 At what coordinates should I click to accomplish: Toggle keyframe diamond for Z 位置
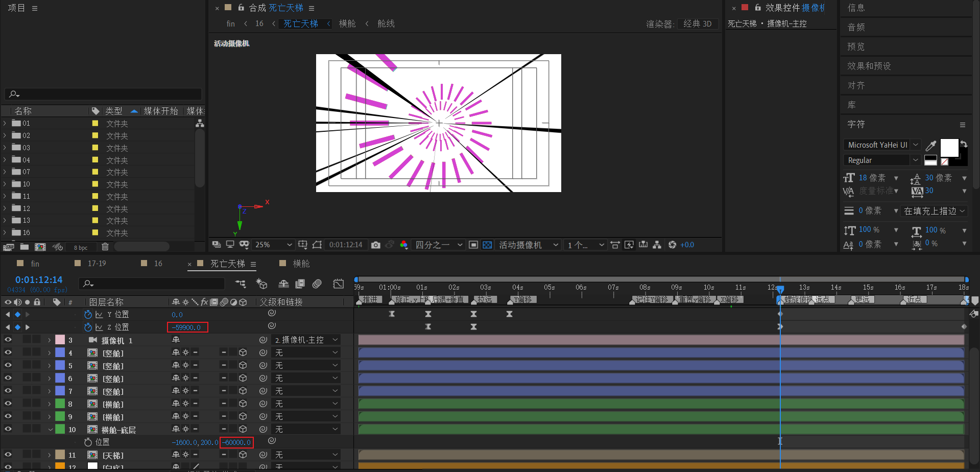(x=17, y=327)
